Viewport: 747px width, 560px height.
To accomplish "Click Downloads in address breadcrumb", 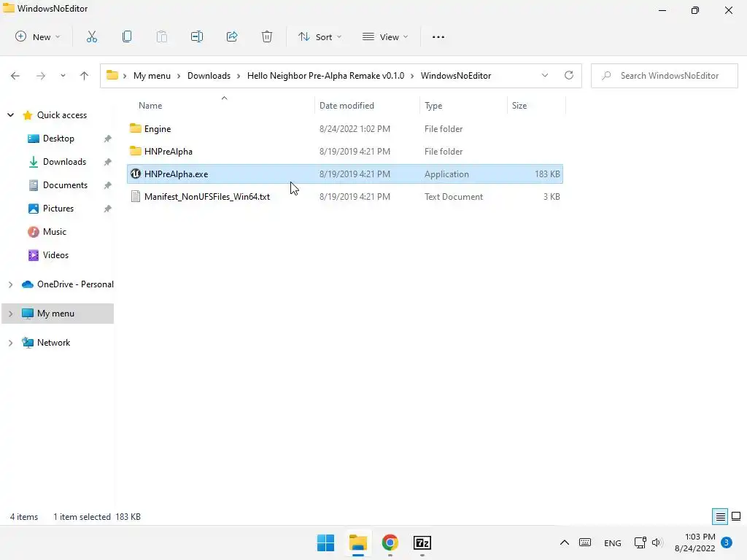I will (x=209, y=76).
